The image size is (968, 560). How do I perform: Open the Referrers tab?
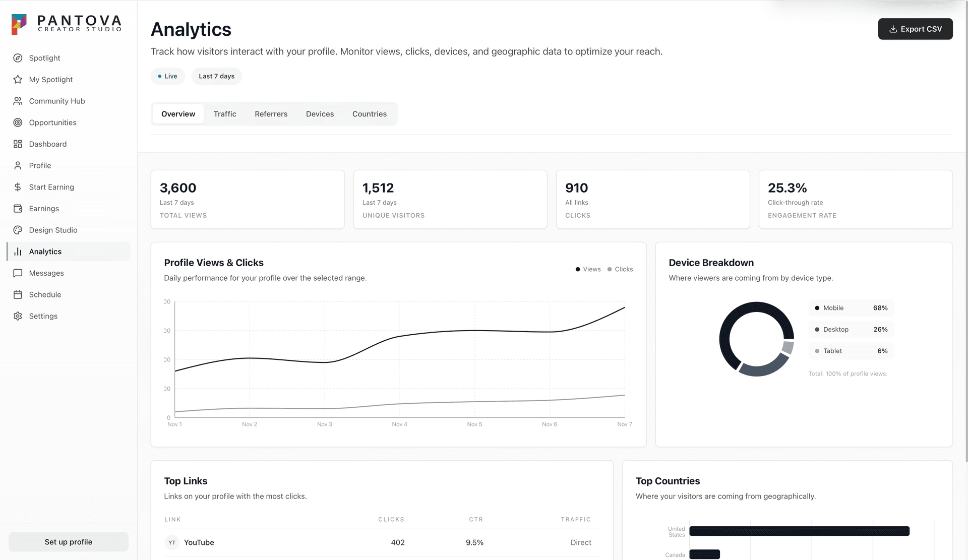[271, 113]
